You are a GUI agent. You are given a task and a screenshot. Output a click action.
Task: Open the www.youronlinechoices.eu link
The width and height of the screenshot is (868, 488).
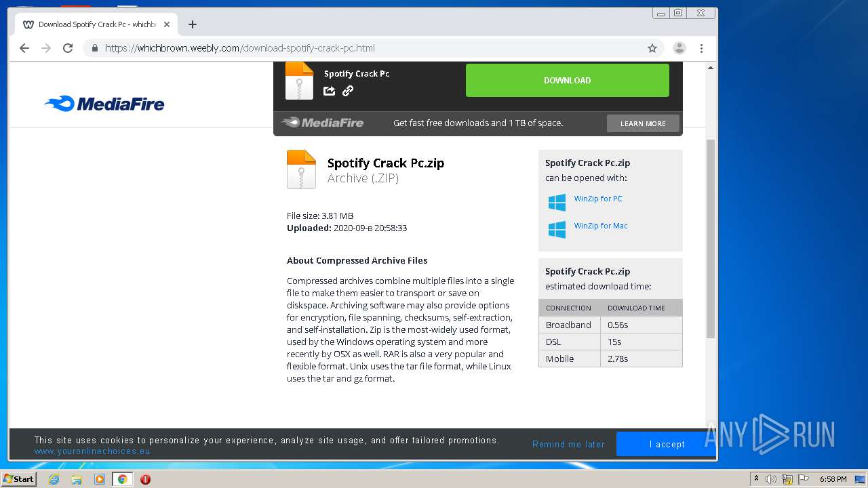pyautogui.click(x=92, y=451)
